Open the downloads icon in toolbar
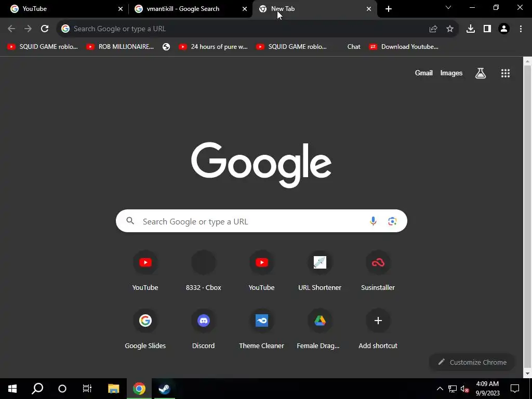This screenshot has height=399, width=532. 470,29
